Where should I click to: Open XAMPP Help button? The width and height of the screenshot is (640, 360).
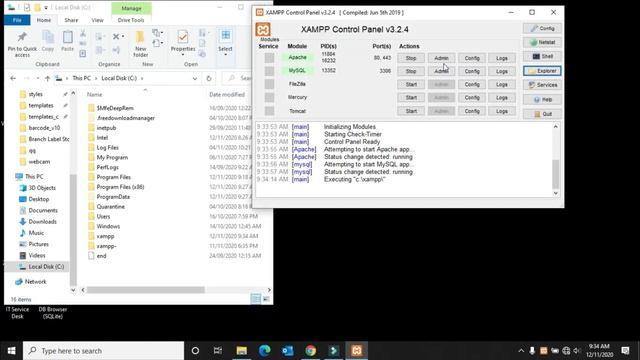coord(542,99)
